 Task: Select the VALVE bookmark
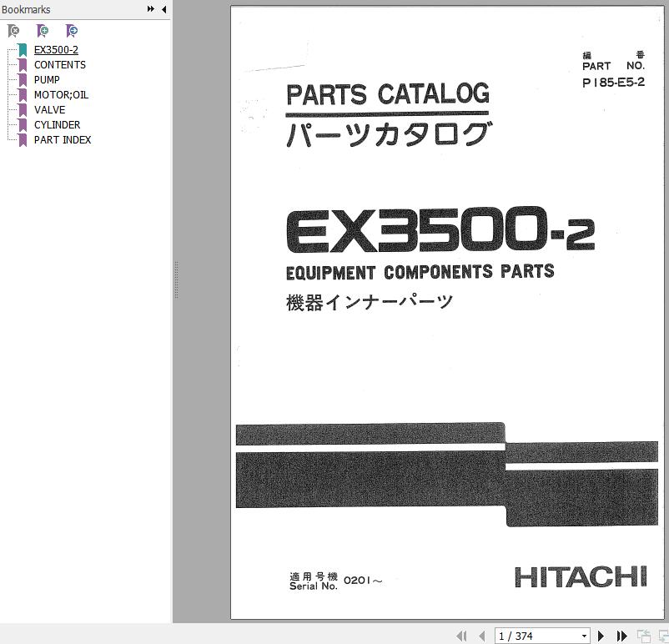pos(49,109)
